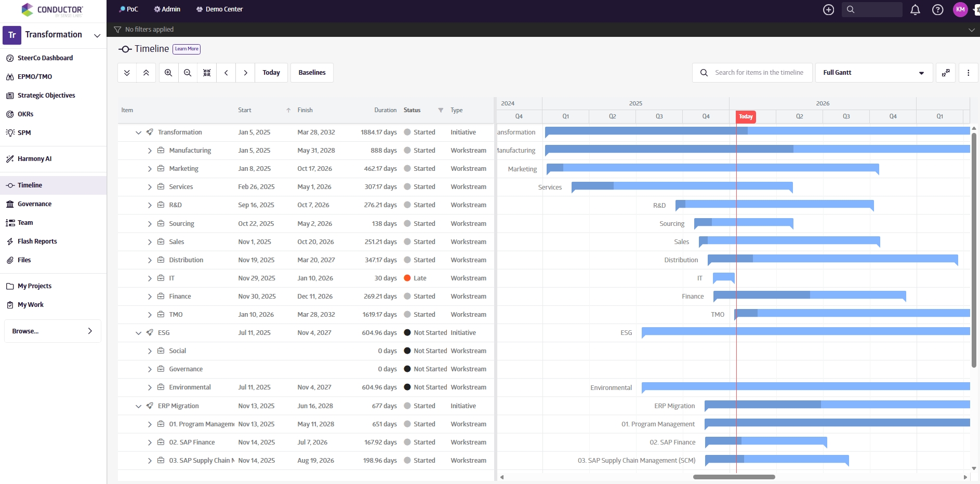The image size is (980, 484).
Task: Click the horizontal Gantt scrollbar thumb
Action: click(734, 477)
